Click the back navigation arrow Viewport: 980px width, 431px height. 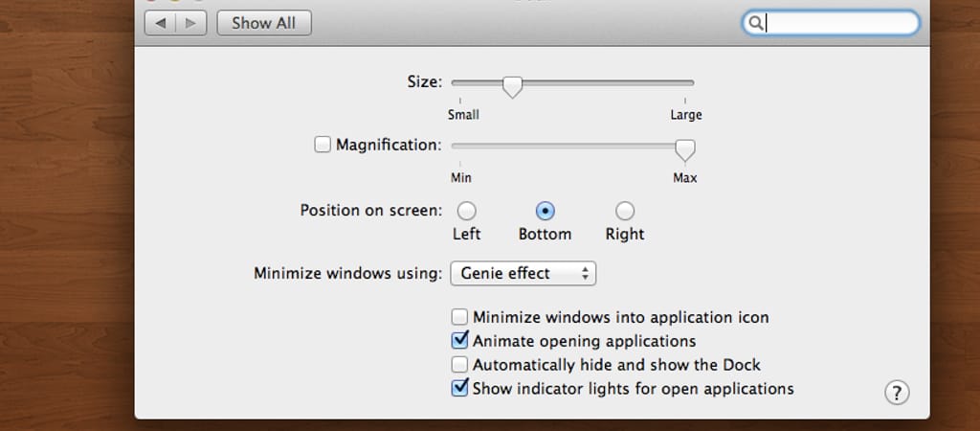(x=161, y=23)
